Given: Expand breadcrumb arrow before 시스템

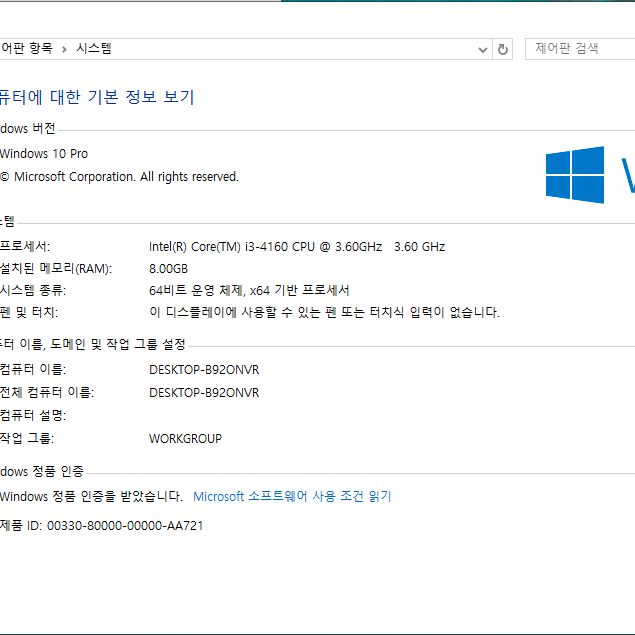Looking at the screenshot, I should 64,49.
